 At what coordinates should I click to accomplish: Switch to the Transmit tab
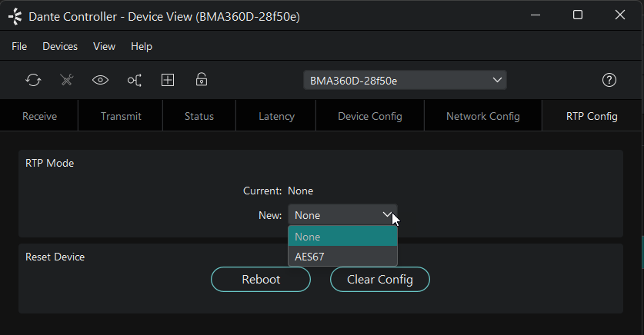point(121,116)
